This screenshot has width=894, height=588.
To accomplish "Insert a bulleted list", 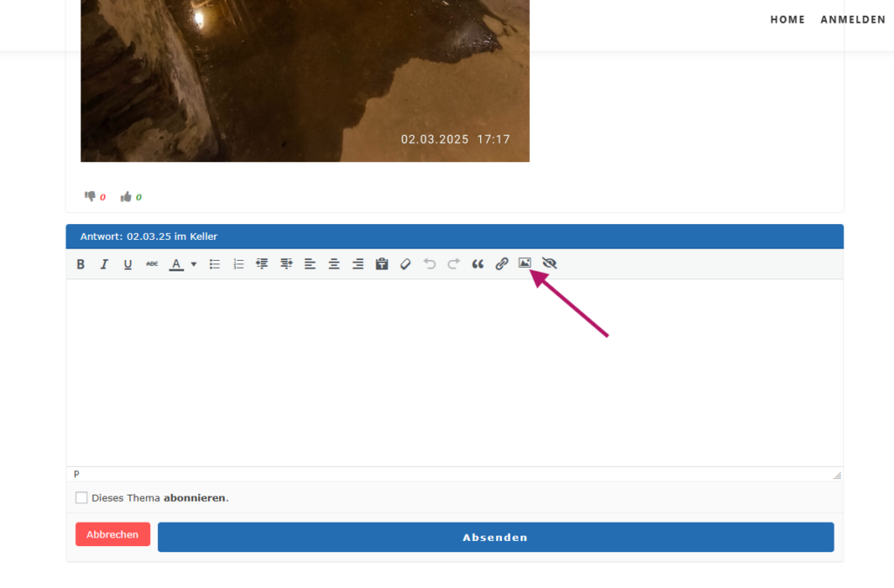I will pos(215,264).
